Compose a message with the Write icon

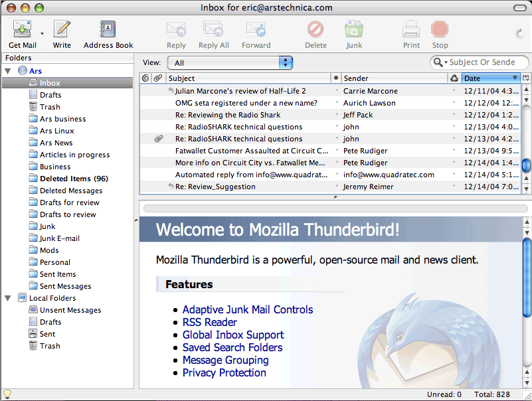point(62,29)
